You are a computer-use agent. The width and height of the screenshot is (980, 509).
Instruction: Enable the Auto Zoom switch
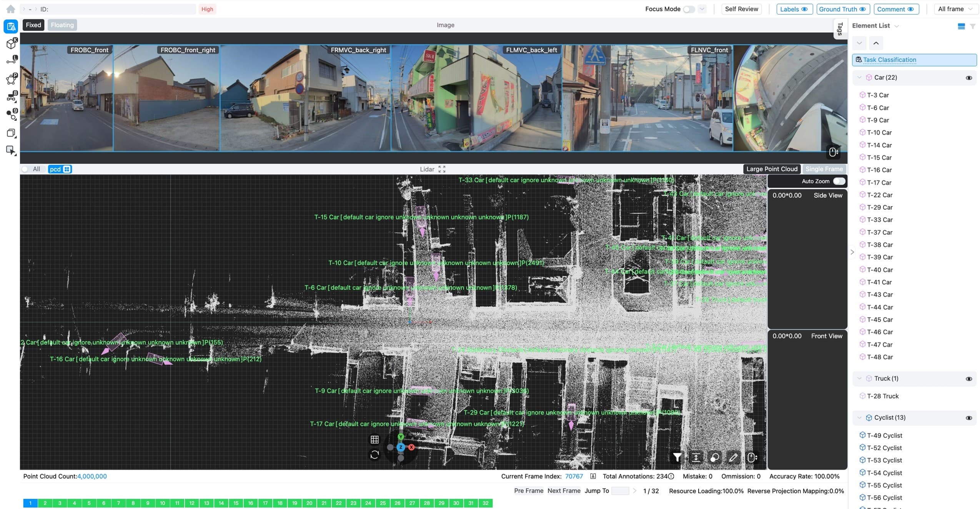839,181
